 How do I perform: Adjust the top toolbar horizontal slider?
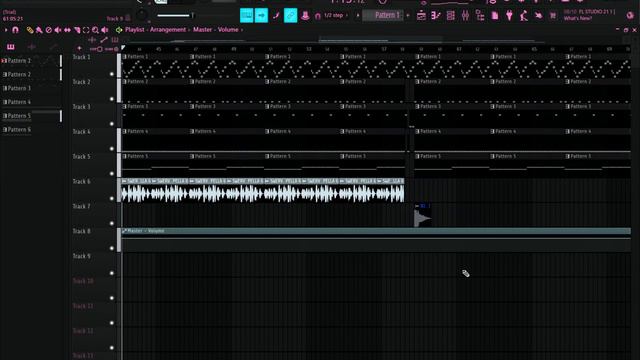[176, 16]
